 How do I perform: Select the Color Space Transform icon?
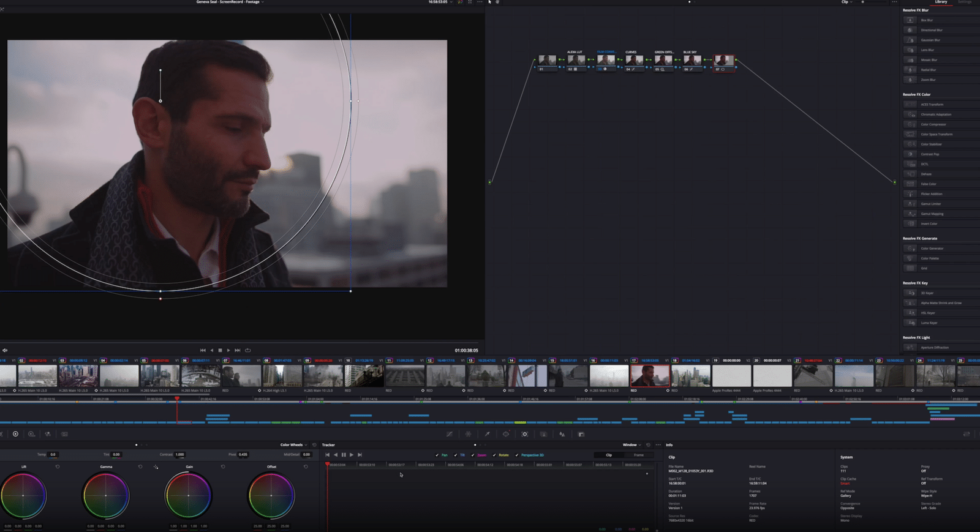coord(910,134)
